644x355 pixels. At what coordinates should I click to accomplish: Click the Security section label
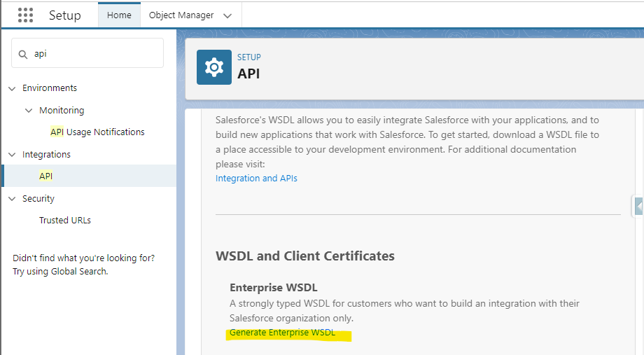(x=38, y=198)
